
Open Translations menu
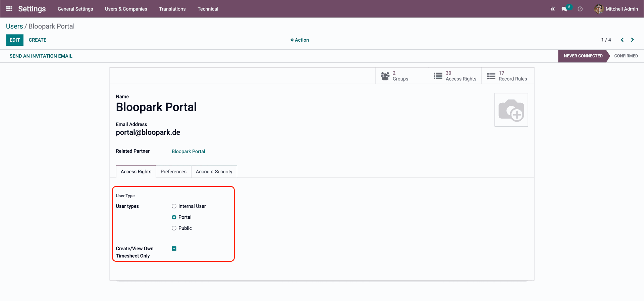[172, 9]
